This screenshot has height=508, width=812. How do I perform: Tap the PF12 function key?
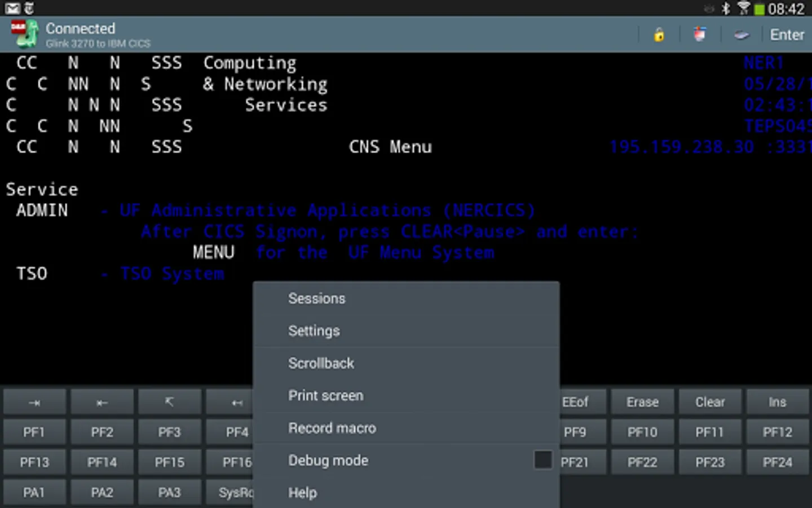778,432
